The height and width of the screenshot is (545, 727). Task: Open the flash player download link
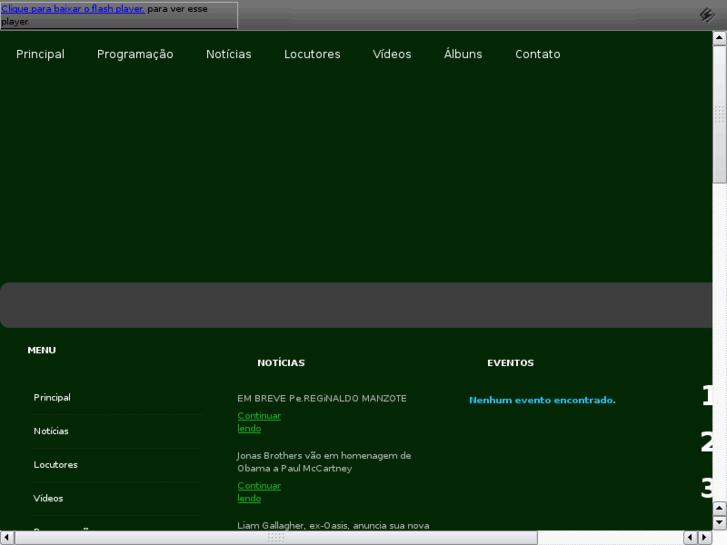73,8
